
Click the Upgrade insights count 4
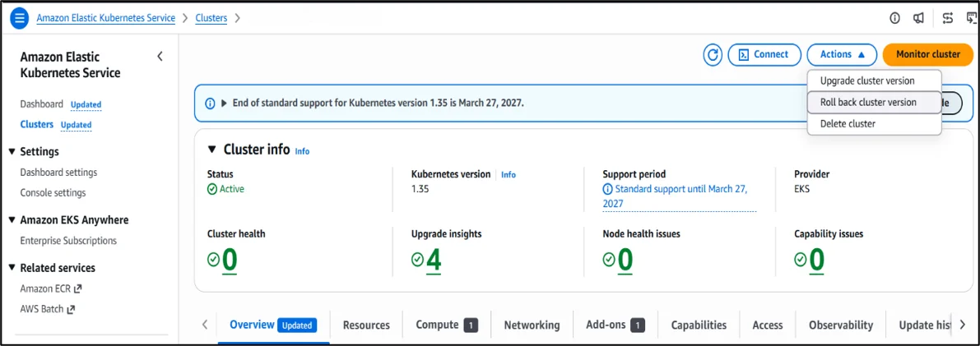[434, 260]
